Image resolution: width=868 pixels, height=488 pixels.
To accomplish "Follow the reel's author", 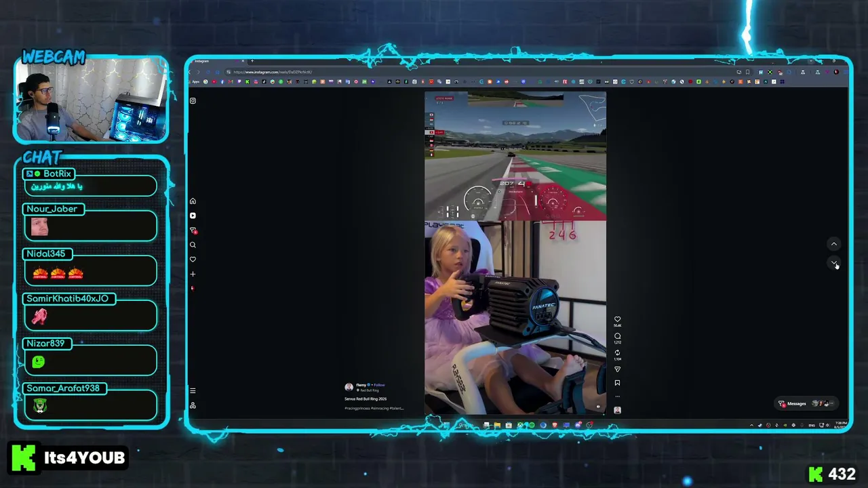I will click(x=379, y=385).
